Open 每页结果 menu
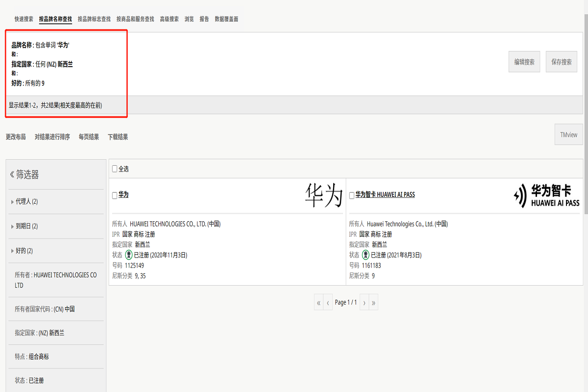Screen dimensions: 588x392 click(89, 137)
